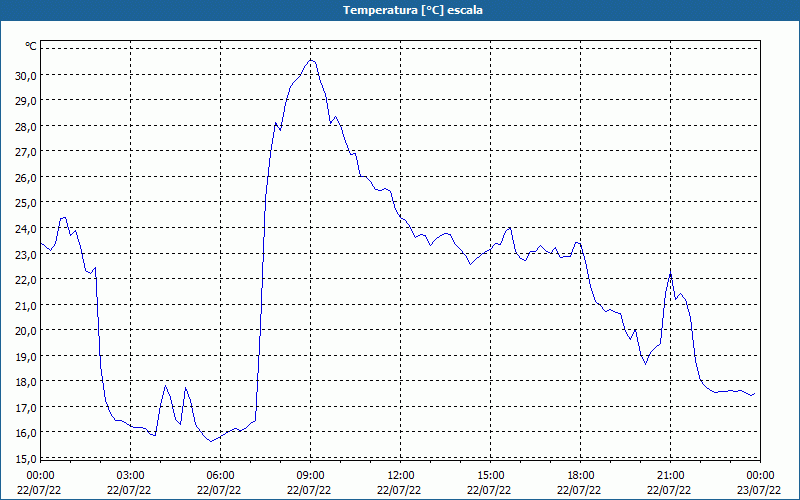
Task: Click the 19,0 y-axis label
Action: coord(26,356)
